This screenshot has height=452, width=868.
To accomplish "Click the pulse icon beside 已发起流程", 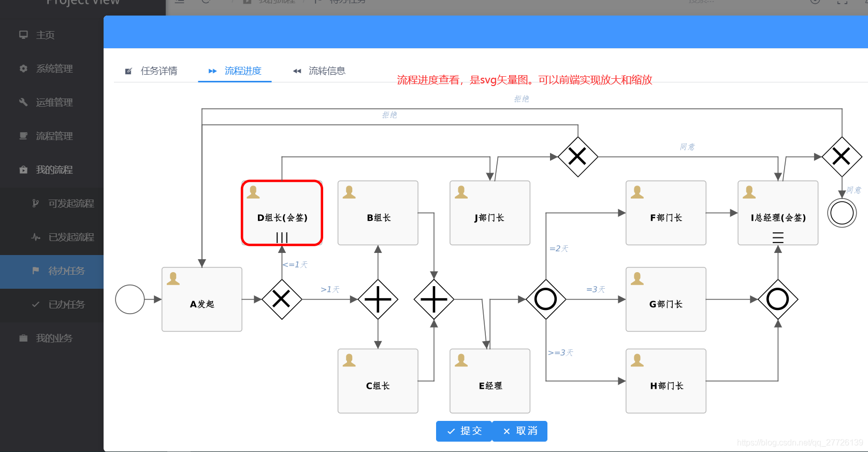I will (x=36, y=237).
